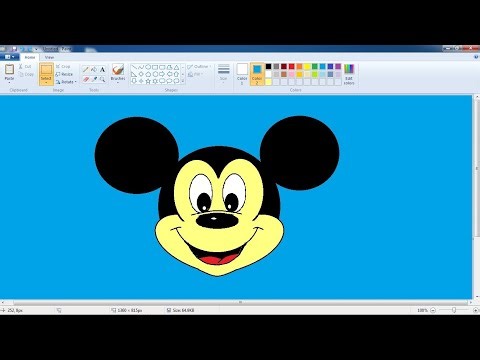480x360 pixels.
Task: Choose the Triangle shape
Action: [x=176, y=67]
